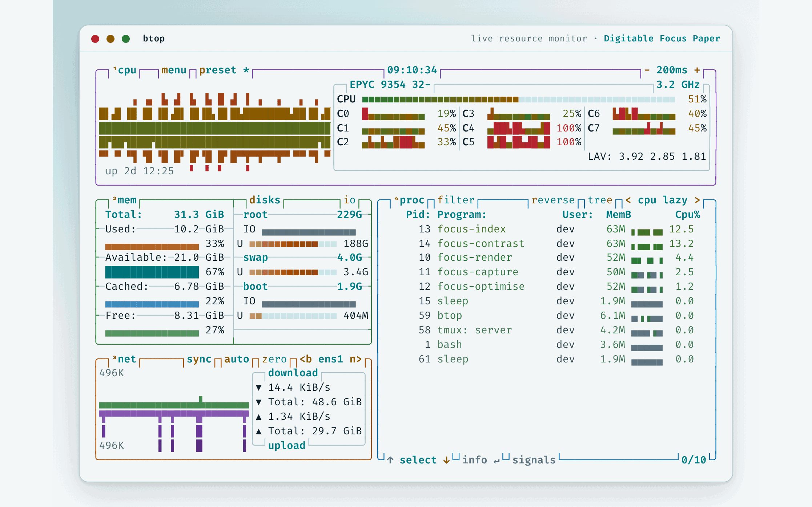Toggle reverse sort order
Screen dimensions: 812x507
(x=553, y=200)
